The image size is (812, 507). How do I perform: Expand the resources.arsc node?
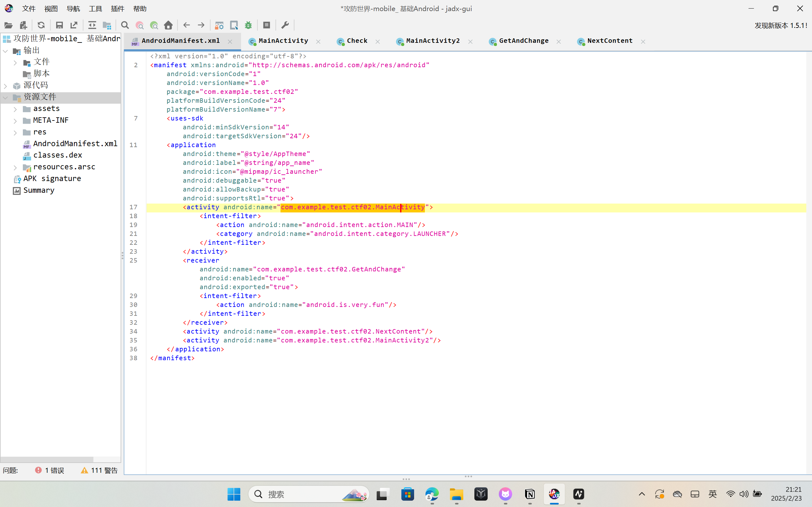pos(15,167)
